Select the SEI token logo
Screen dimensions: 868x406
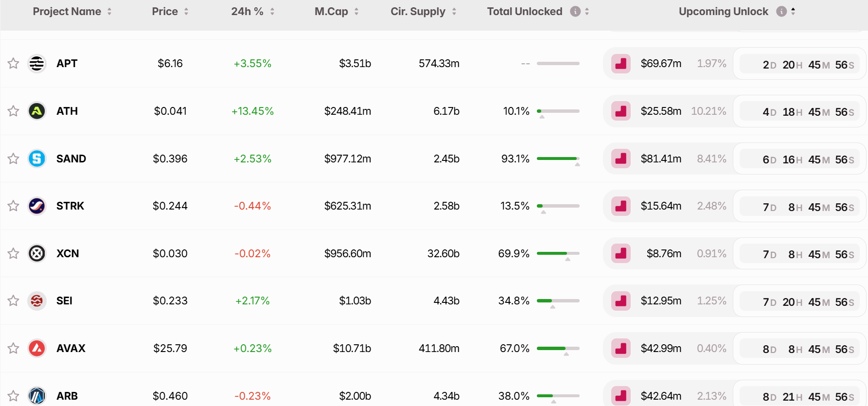(37, 301)
